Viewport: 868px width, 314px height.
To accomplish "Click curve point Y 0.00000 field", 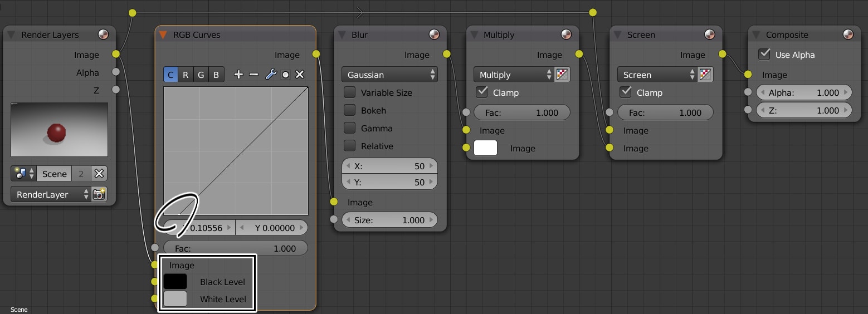I will coord(272,228).
